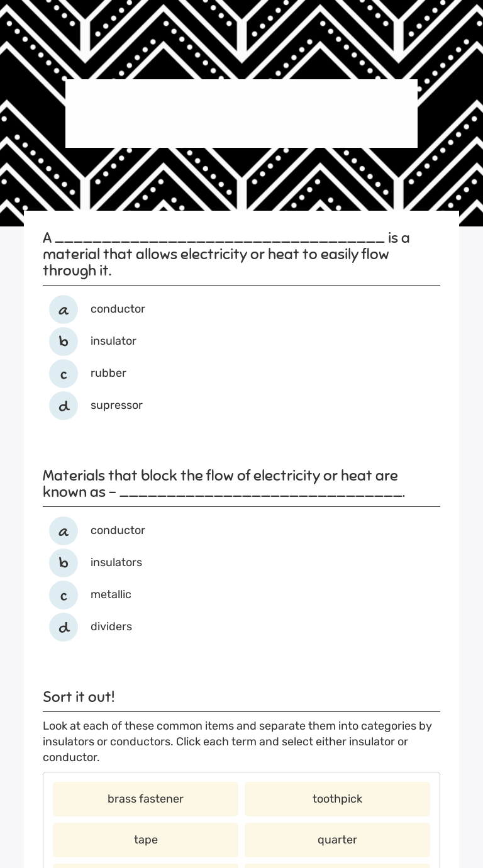Open the toothpick sorting term
The width and height of the screenshot is (483, 868).
coord(337,799)
